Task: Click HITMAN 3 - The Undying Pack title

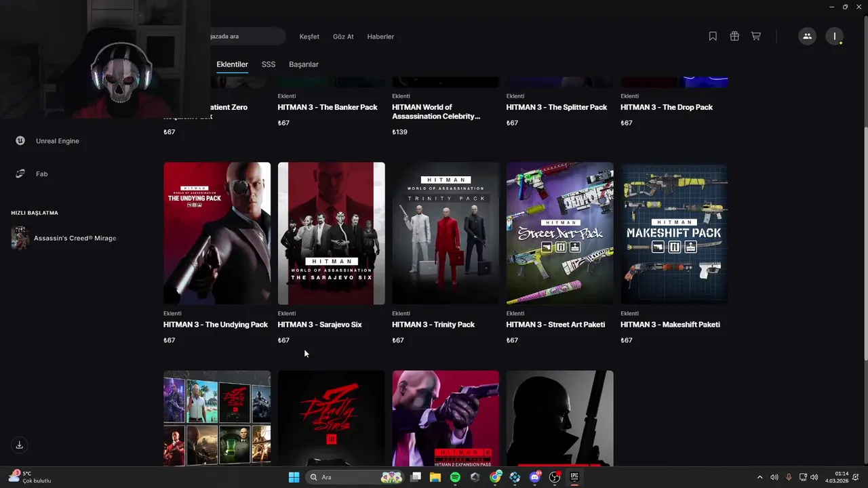Action: tap(216, 325)
